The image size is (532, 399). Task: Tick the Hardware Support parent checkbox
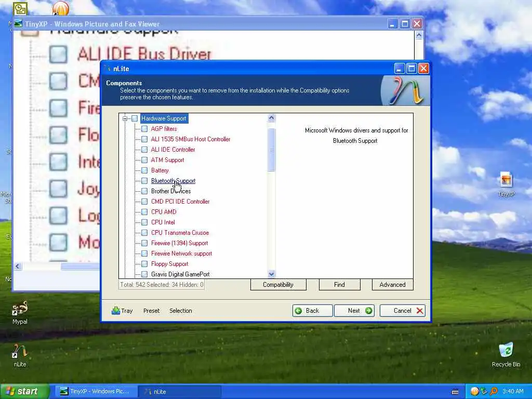point(135,118)
